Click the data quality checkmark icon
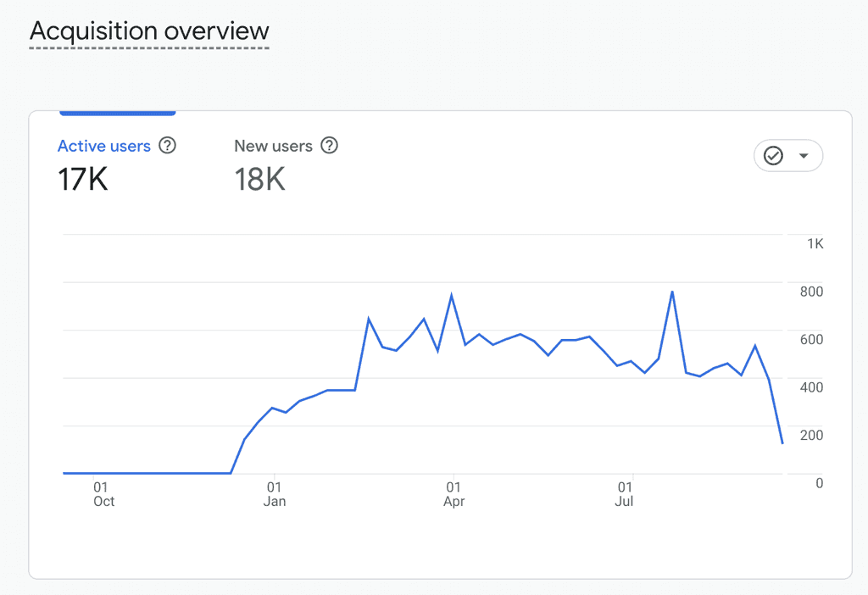 [x=773, y=155]
